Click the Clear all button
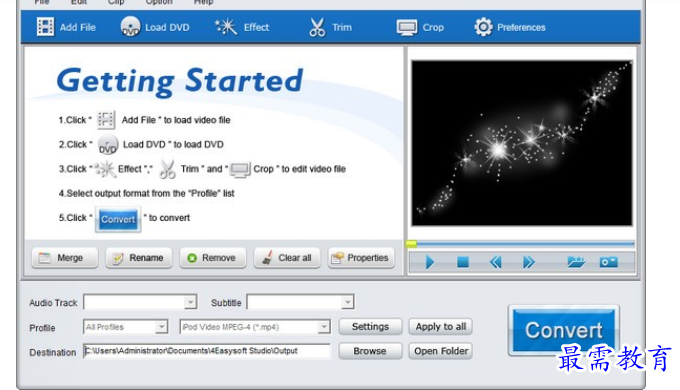680x390 pixels. pos(287,258)
